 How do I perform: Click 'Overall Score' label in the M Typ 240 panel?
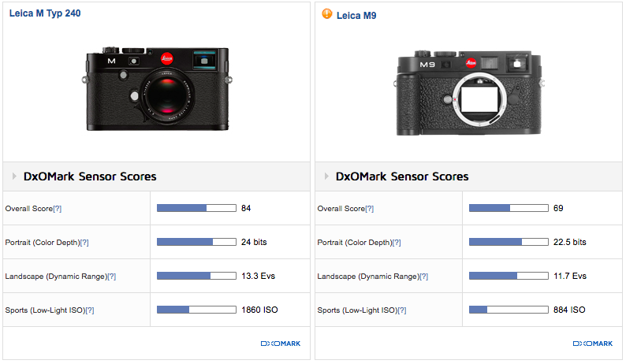28,209
